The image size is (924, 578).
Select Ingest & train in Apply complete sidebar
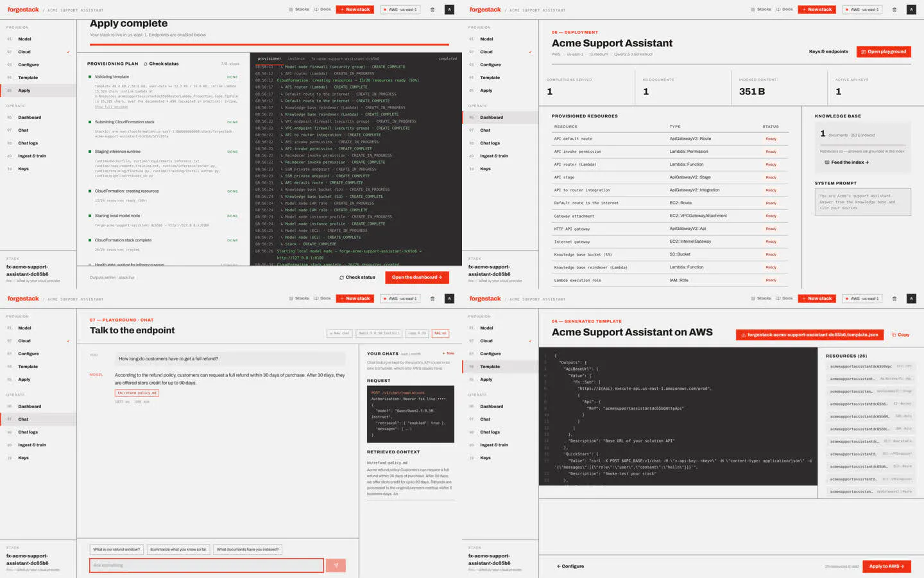(x=38, y=156)
